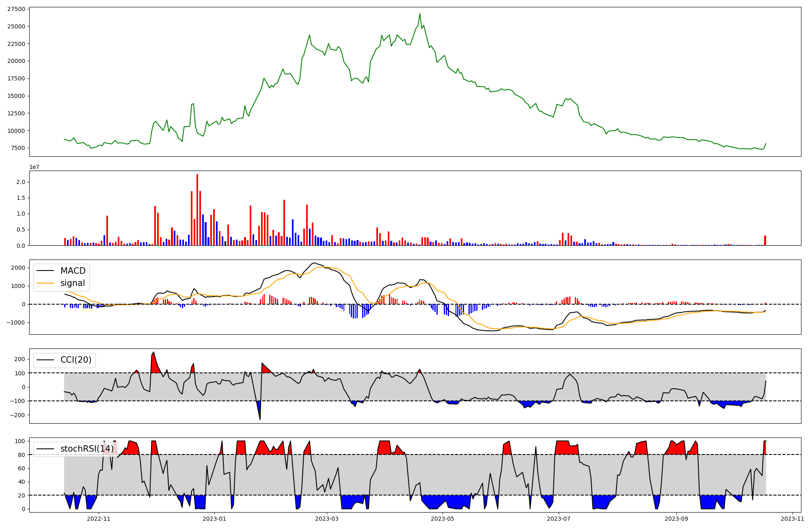This screenshot has height=528, width=812.
Task: Click the 2023-11 date tick label
Action: click(x=793, y=519)
